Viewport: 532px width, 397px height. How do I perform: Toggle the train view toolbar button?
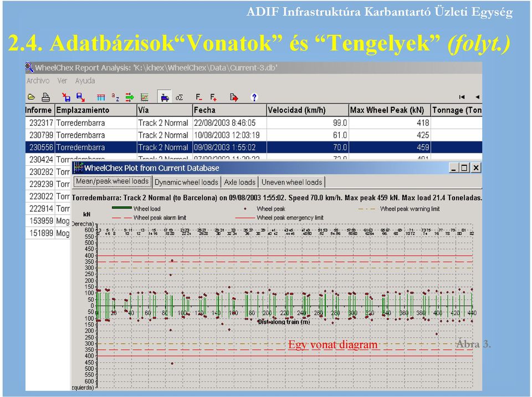(x=165, y=98)
